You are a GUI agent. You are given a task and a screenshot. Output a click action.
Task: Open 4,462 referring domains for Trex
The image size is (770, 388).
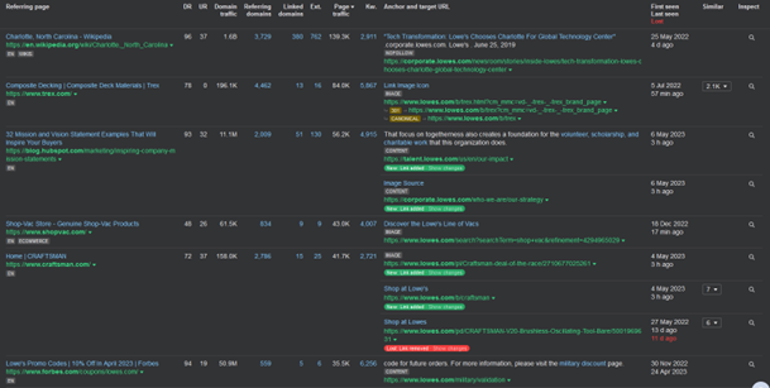click(x=263, y=85)
